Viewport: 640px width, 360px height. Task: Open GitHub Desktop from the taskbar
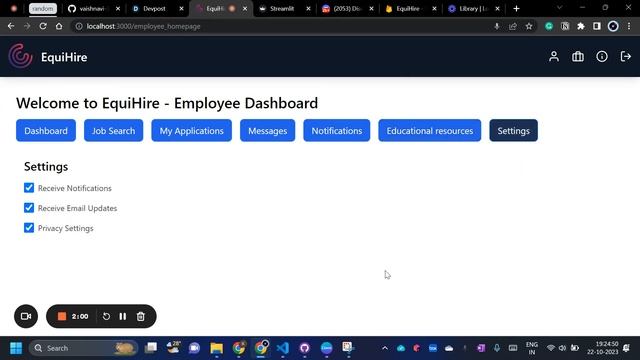(x=304, y=348)
